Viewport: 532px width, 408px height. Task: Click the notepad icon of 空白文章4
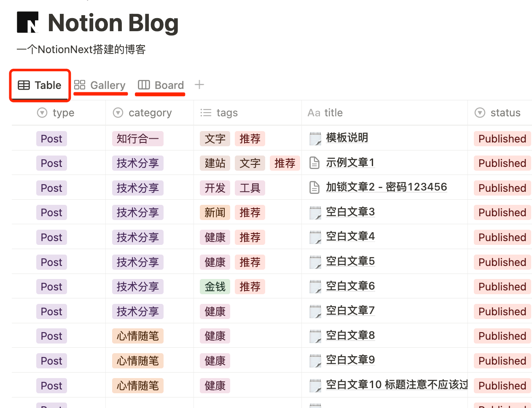tap(315, 237)
